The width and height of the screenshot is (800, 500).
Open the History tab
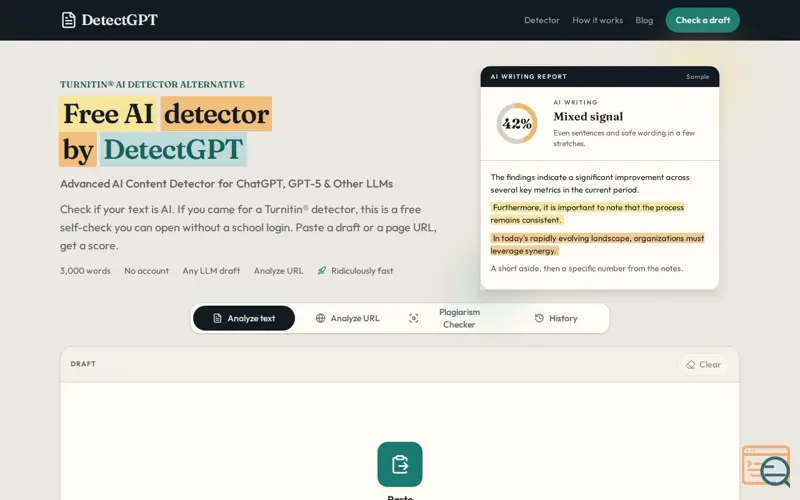pyautogui.click(x=556, y=318)
